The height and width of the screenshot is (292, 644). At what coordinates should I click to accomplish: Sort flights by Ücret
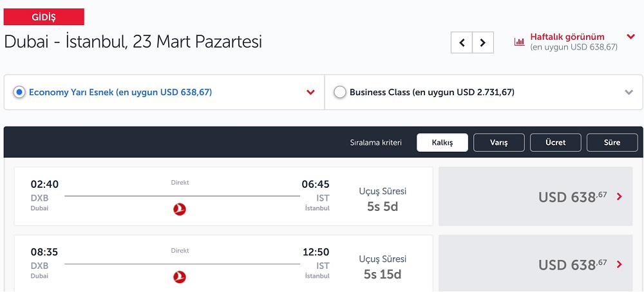click(556, 143)
